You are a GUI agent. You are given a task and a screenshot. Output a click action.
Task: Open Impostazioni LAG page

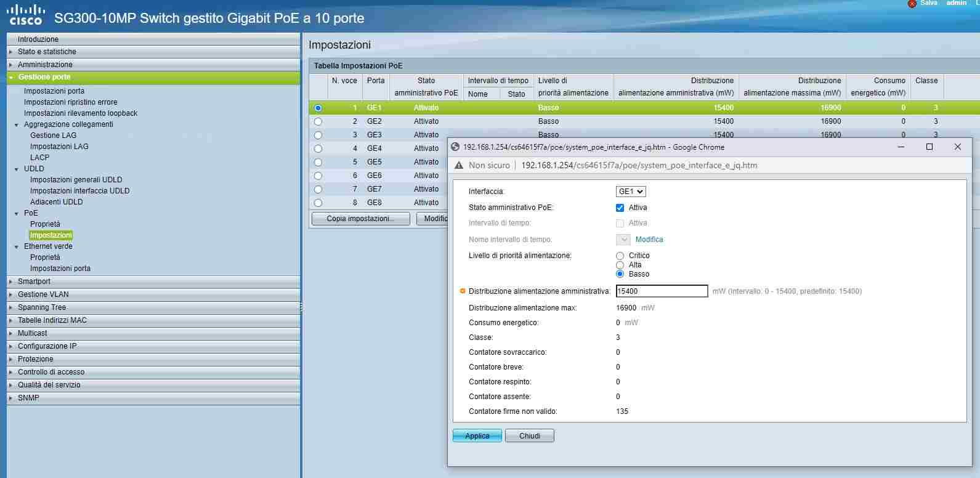(59, 147)
